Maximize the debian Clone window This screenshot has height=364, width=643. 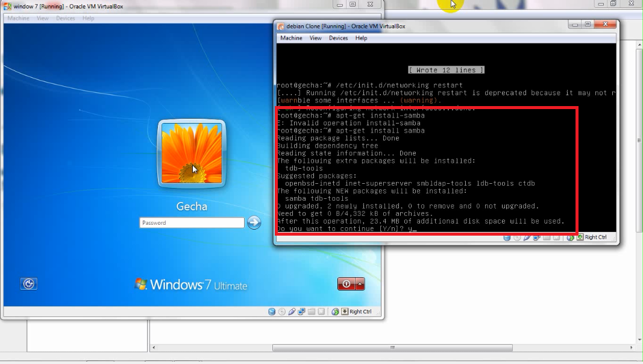[x=588, y=25]
